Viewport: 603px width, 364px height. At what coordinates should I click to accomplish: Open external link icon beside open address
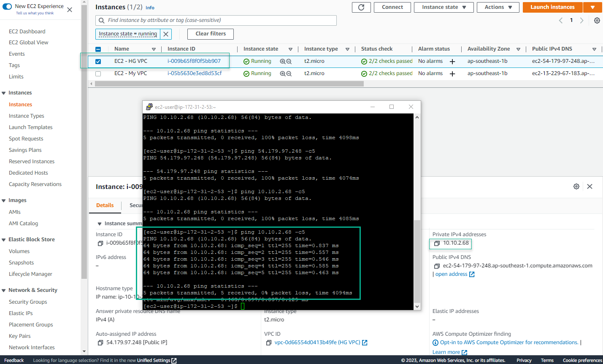click(x=472, y=274)
